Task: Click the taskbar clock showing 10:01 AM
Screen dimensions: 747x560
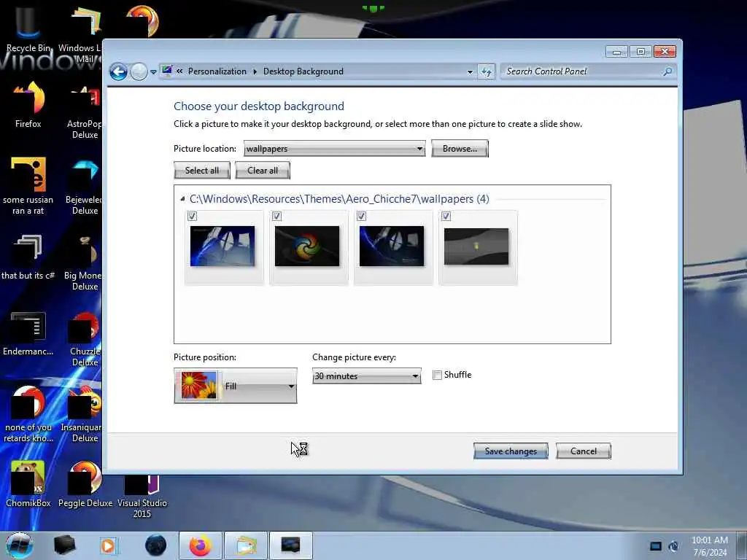Action: click(x=710, y=546)
